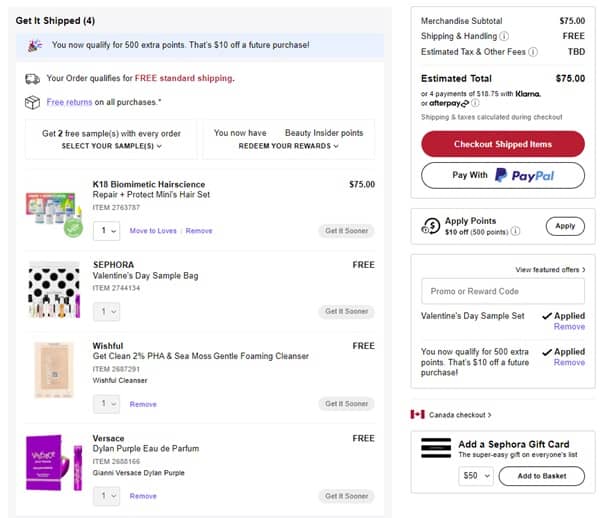The width and height of the screenshot is (600, 518).
Task: Expand Redeem Your Rewards section
Action: tap(288, 146)
